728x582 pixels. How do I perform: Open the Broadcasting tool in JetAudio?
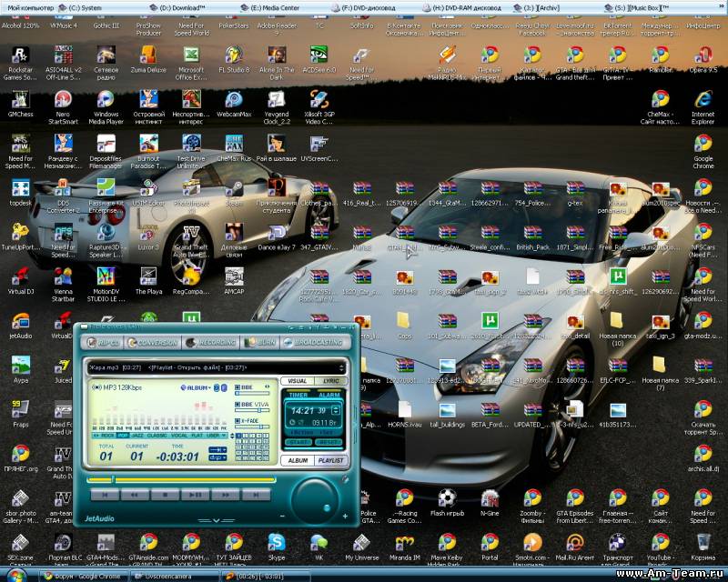click(313, 343)
